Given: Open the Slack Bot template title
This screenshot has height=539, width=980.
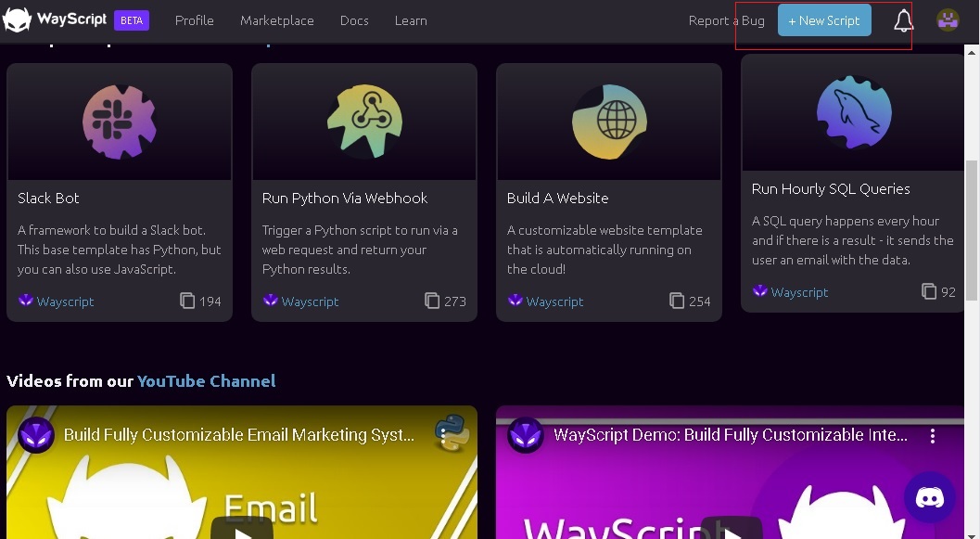Looking at the screenshot, I should pyautogui.click(x=48, y=199).
